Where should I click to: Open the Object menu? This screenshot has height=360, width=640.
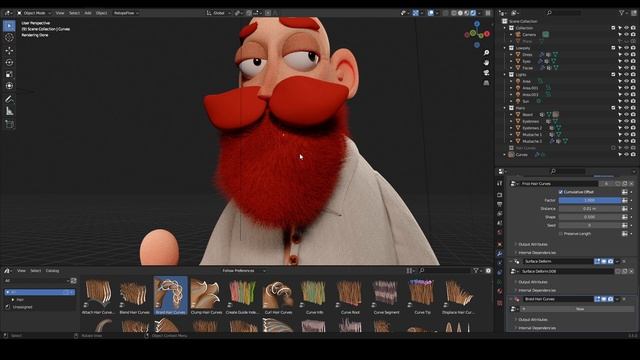pos(101,13)
